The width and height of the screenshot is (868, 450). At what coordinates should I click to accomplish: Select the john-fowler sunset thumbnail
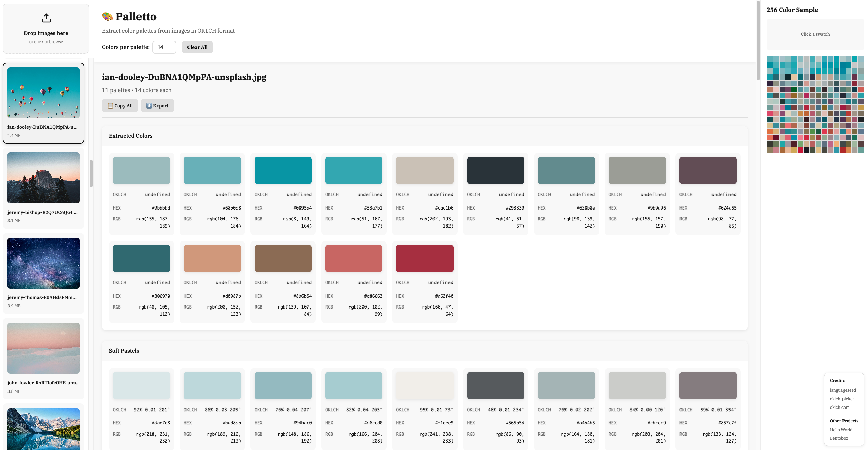pos(43,348)
